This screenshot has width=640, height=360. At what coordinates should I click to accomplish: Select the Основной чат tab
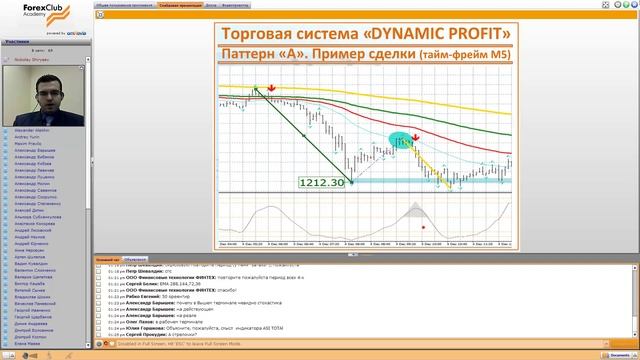pos(108,259)
